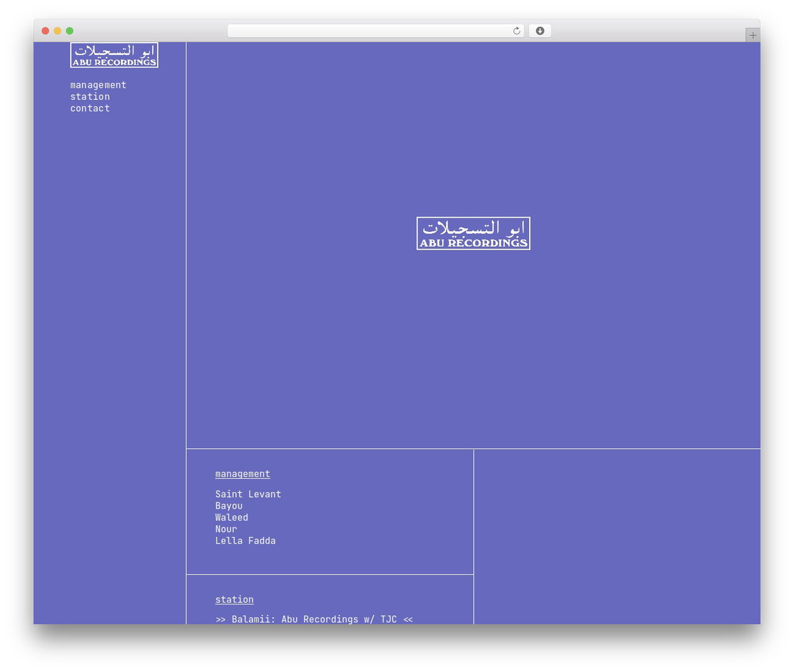
Task: Go to station in the sidebar menu
Action: click(x=90, y=97)
